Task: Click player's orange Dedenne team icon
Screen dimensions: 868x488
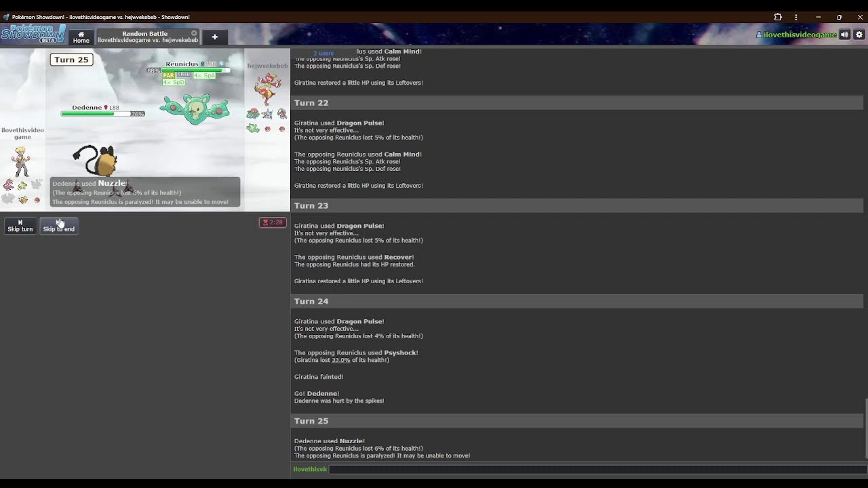Action: [x=22, y=199]
